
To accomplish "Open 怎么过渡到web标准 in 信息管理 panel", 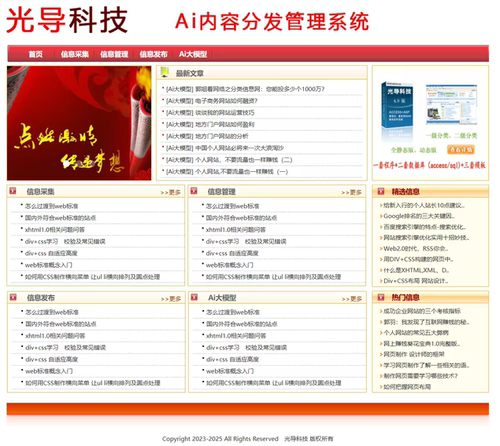I will tap(233, 206).
